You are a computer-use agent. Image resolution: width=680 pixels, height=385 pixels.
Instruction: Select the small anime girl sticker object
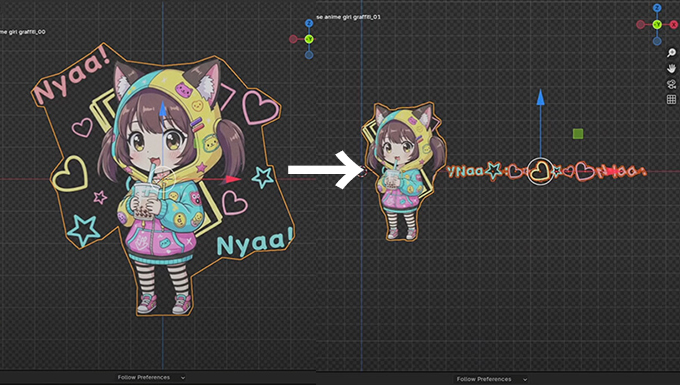(402, 171)
